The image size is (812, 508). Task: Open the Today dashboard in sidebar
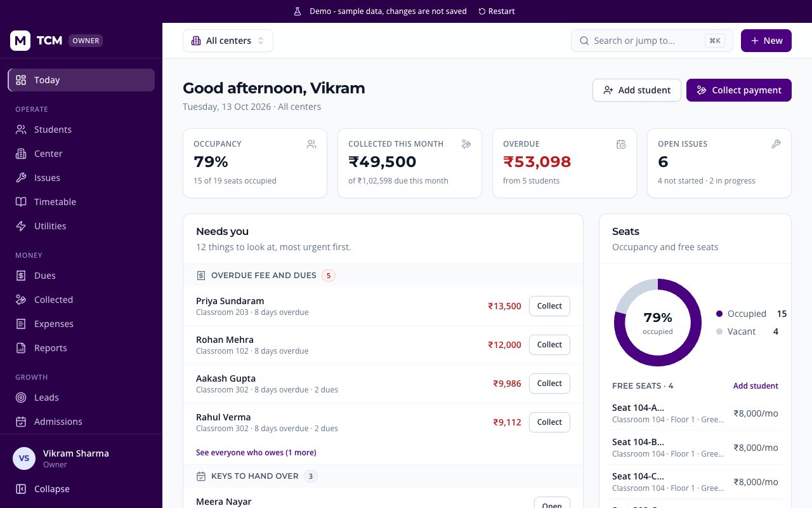pos(81,80)
